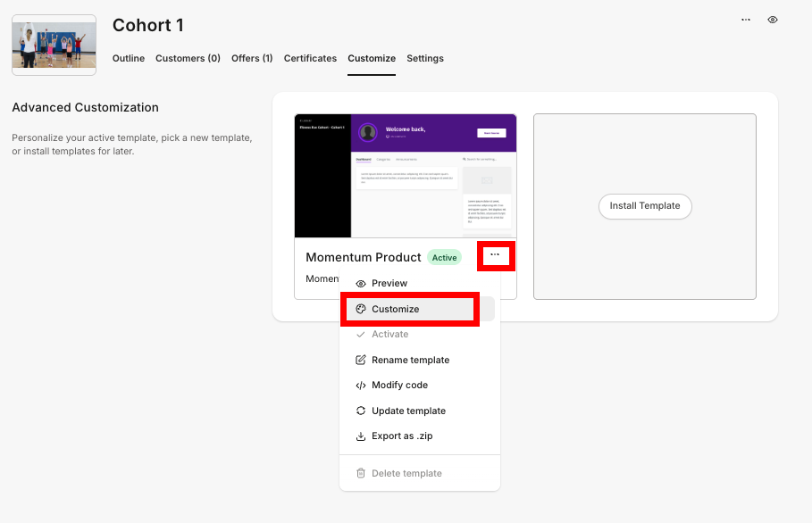Click the Cohort 1 product thumbnail
Viewport: 812px width, 523px height.
point(54,45)
